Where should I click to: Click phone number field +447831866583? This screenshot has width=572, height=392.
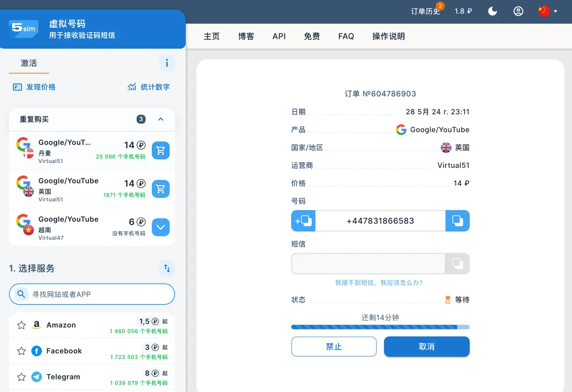[380, 221]
